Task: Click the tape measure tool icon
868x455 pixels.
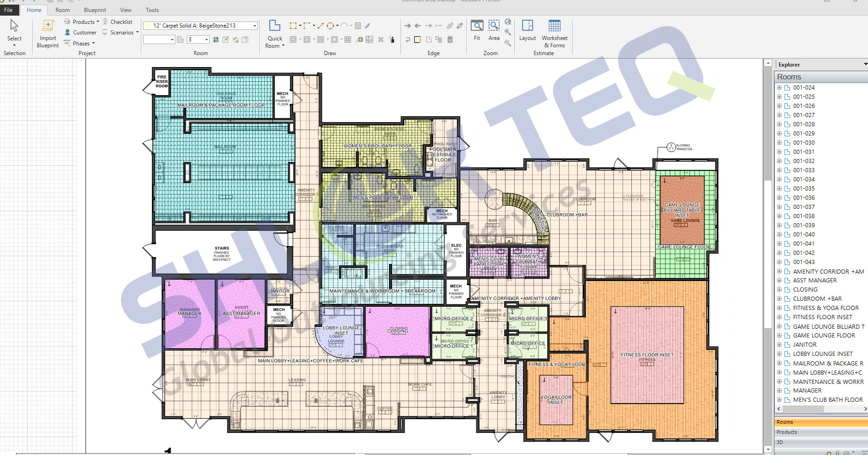Action: [360, 39]
